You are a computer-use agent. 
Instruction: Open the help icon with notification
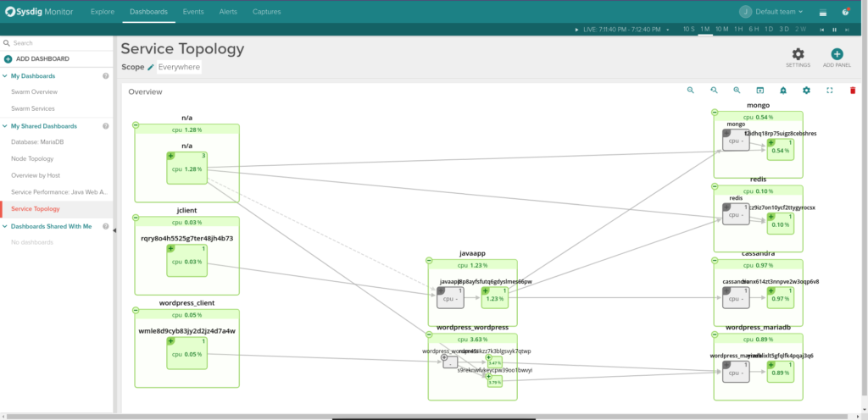click(845, 12)
